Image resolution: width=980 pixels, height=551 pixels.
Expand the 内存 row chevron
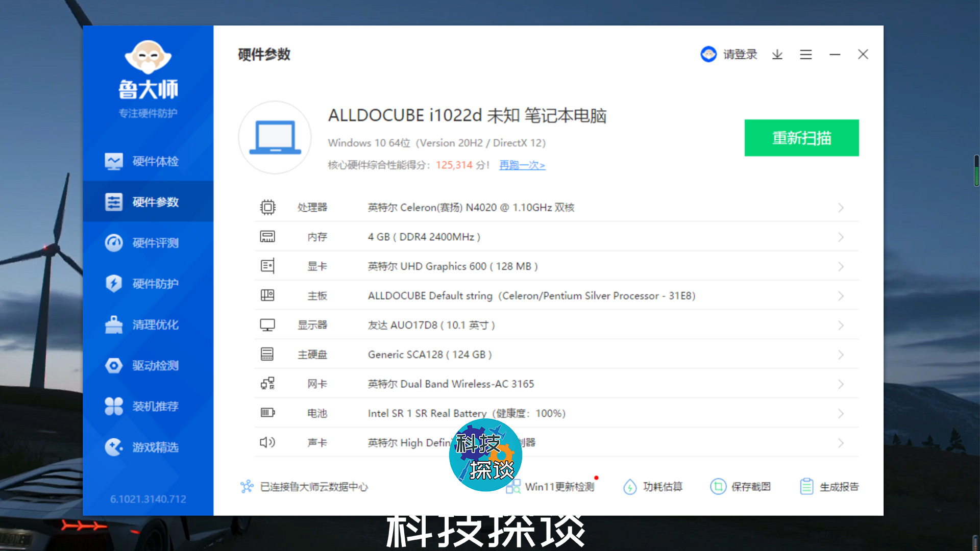tap(841, 237)
